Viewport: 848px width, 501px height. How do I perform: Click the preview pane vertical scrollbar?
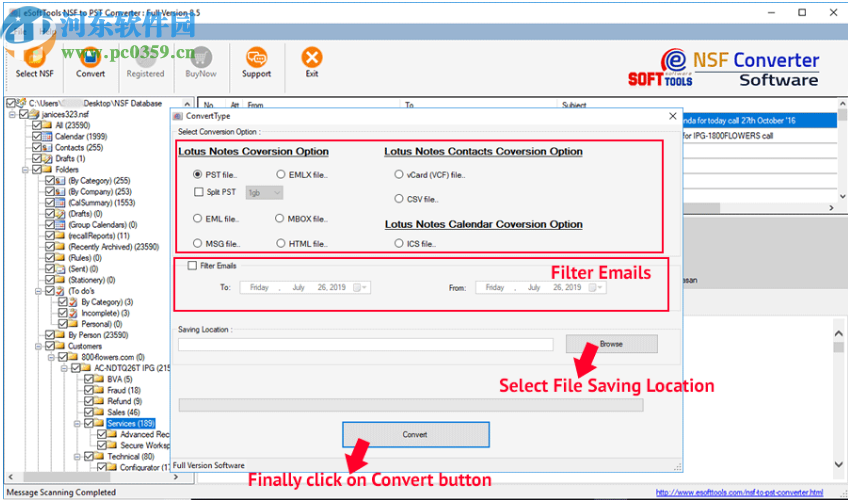838,399
